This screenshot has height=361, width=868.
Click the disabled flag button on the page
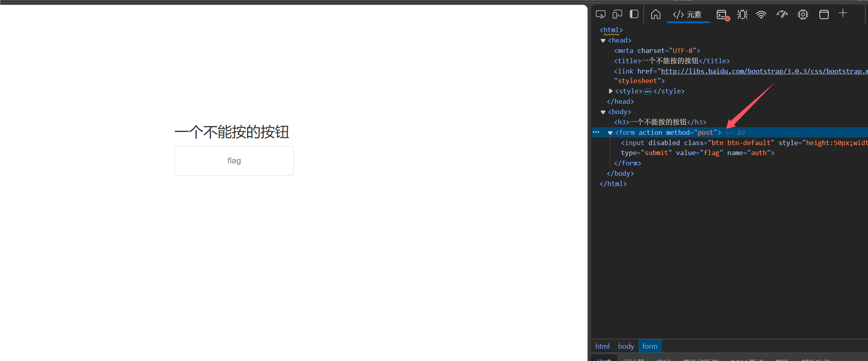tap(234, 161)
